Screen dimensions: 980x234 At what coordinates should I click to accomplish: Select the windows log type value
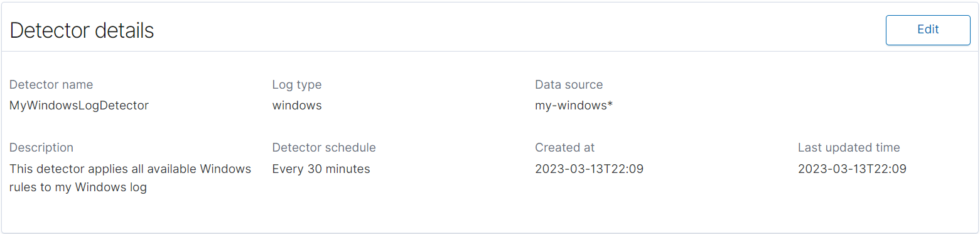(297, 106)
